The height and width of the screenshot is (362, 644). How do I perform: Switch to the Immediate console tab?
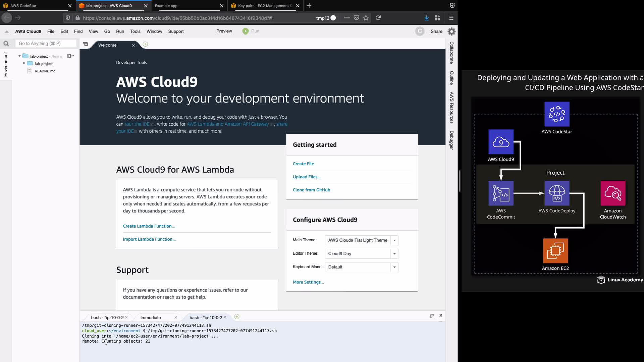[151, 317]
